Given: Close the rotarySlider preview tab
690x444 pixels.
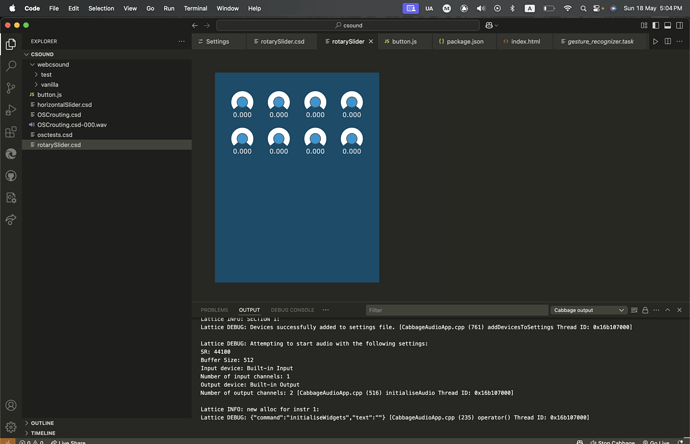Looking at the screenshot, I should pos(371,41).
